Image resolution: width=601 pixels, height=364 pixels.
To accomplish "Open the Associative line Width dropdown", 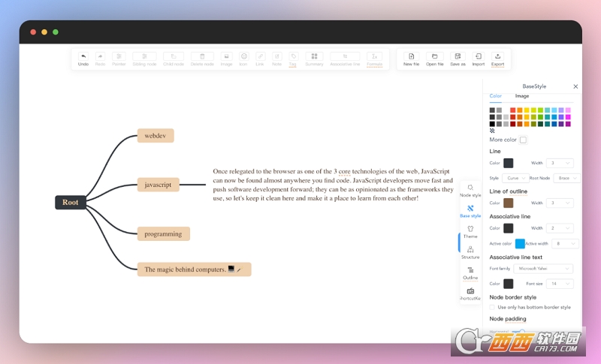I will pyautogui.click(x=559, y=228).
